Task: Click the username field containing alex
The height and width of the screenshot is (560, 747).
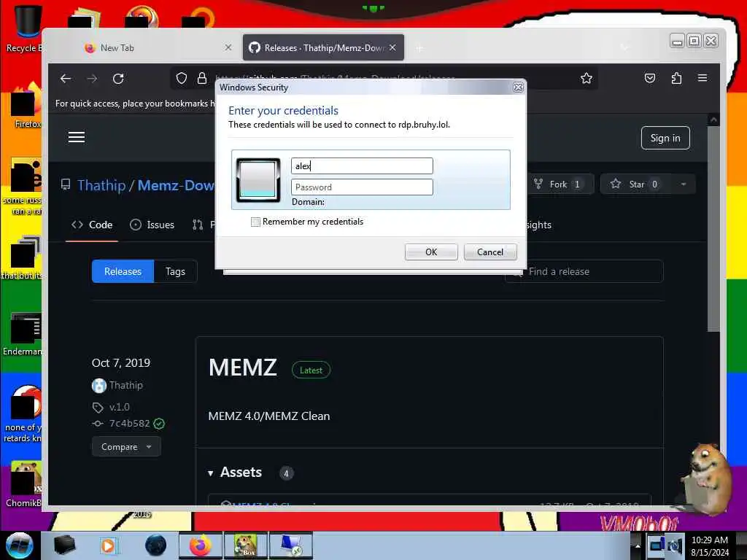Action: point(362,166)
